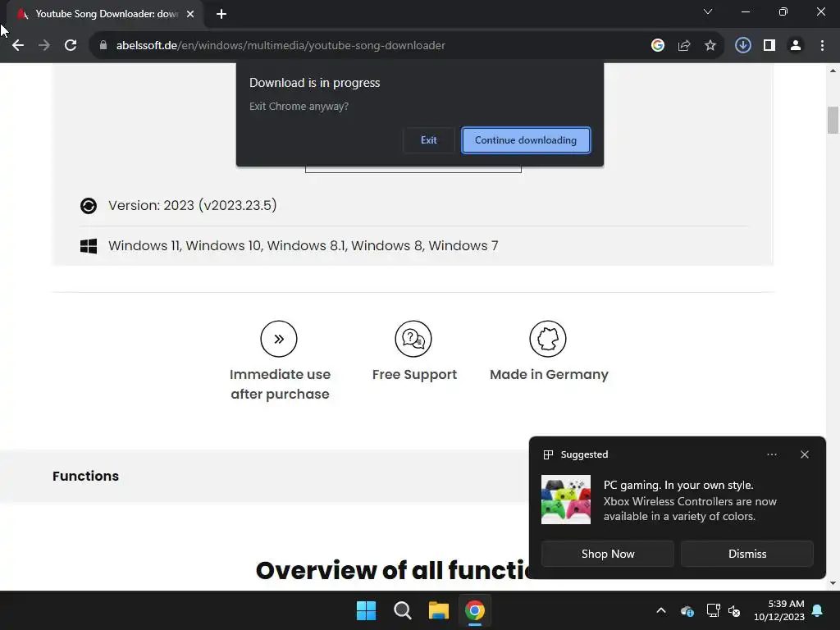840x630 pixels.
Task: Click the Immediate use after purchase icon
Action: coord(279,339)
